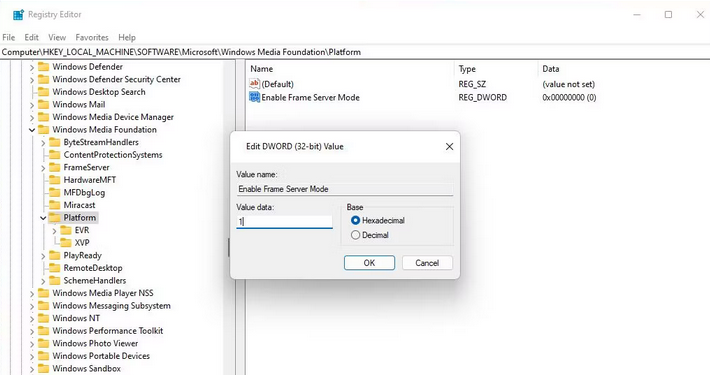Click the DWORD icon beside Enable Frame Server Mode
This screenshot has height=375, width=710.
254,97
